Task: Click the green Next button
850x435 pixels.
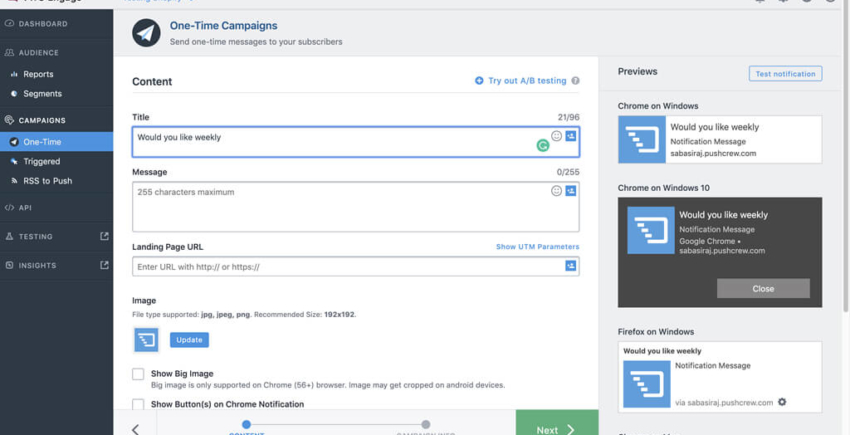Action: click(x=557, y=423)
